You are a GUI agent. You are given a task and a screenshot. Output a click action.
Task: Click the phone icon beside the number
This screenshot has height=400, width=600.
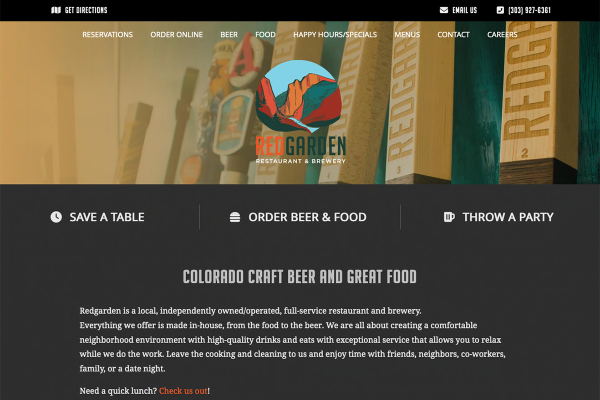click(x=500, y=10)
